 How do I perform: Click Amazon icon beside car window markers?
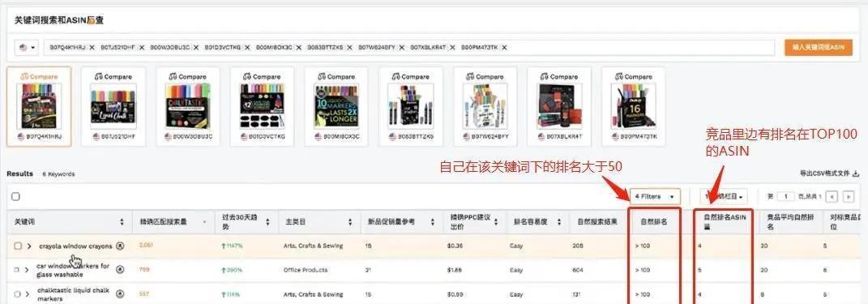pos(120,270)
